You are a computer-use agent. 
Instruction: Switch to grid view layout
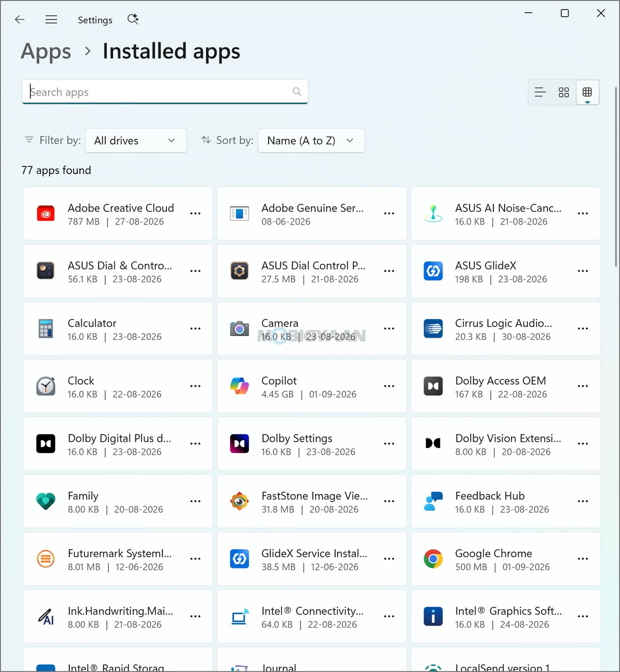coord(563,92)
